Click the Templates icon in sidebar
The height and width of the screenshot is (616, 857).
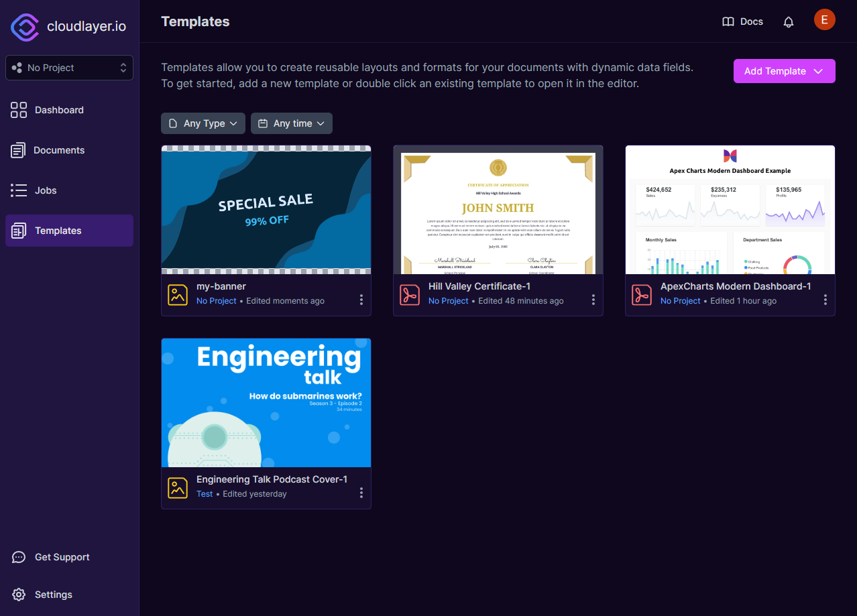[x=19, y=231]
